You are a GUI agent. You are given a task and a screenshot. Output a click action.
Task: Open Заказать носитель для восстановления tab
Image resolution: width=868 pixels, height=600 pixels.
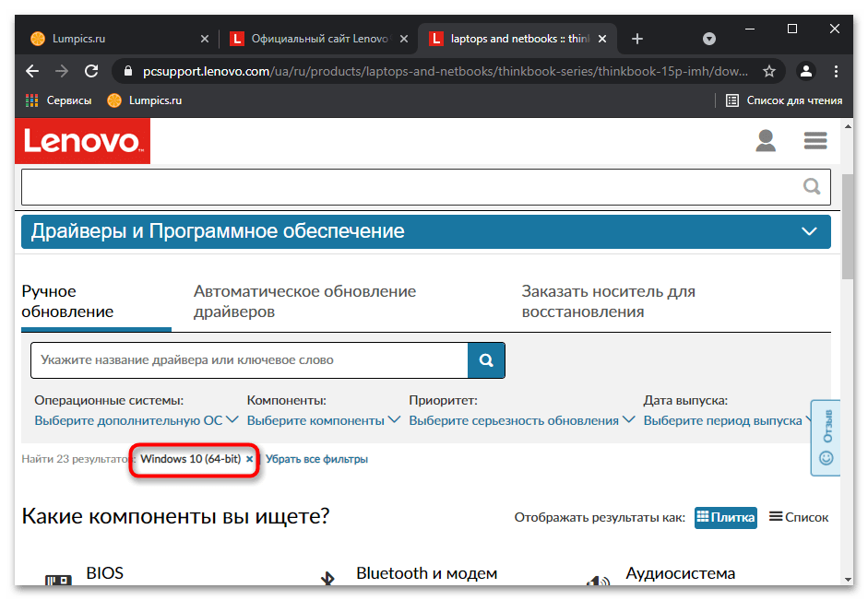coord(609,301)
